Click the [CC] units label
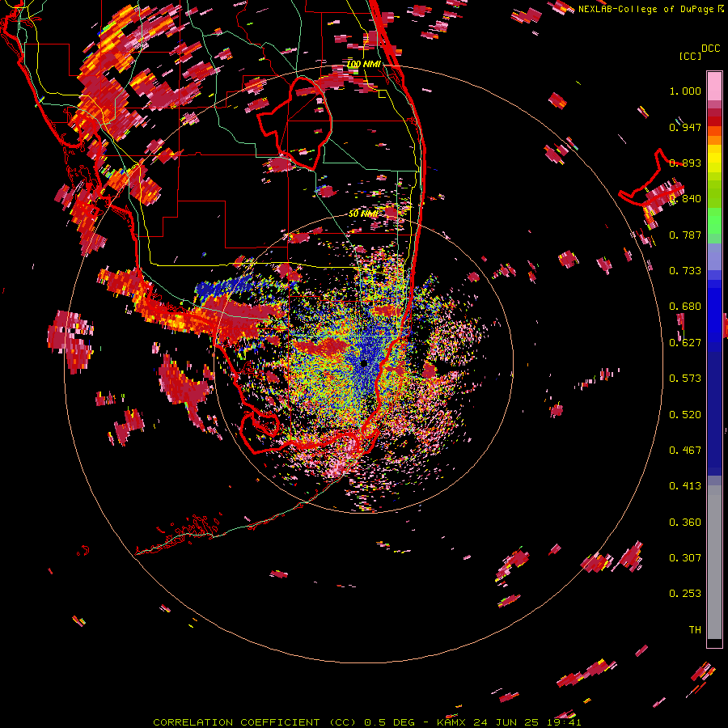The width and height of the screenshot is (728, 728). (690, 56)
